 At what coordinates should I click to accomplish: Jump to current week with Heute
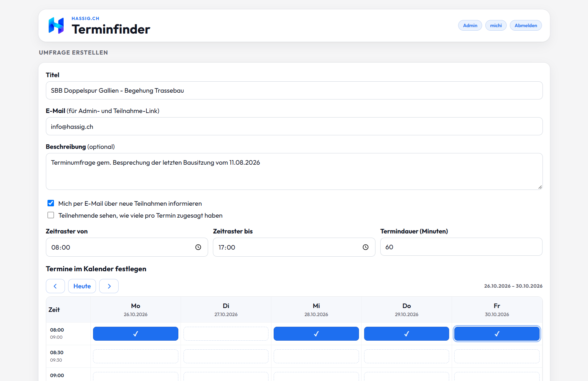pos(82,286)
